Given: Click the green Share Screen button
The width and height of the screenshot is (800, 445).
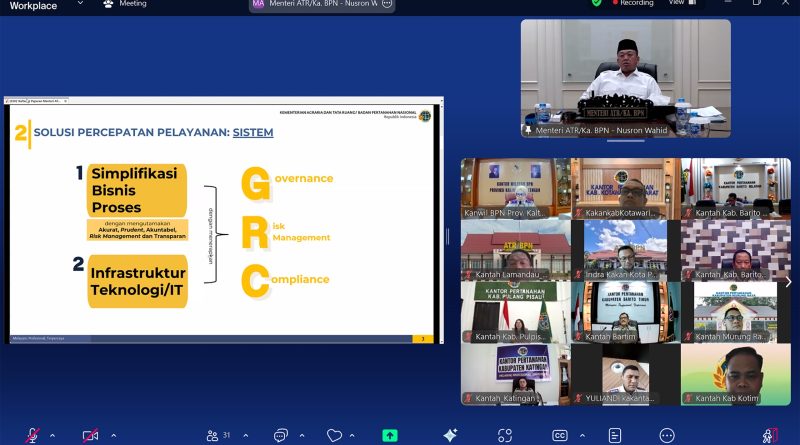Looking at the screenshot, I should click(390, 435).
